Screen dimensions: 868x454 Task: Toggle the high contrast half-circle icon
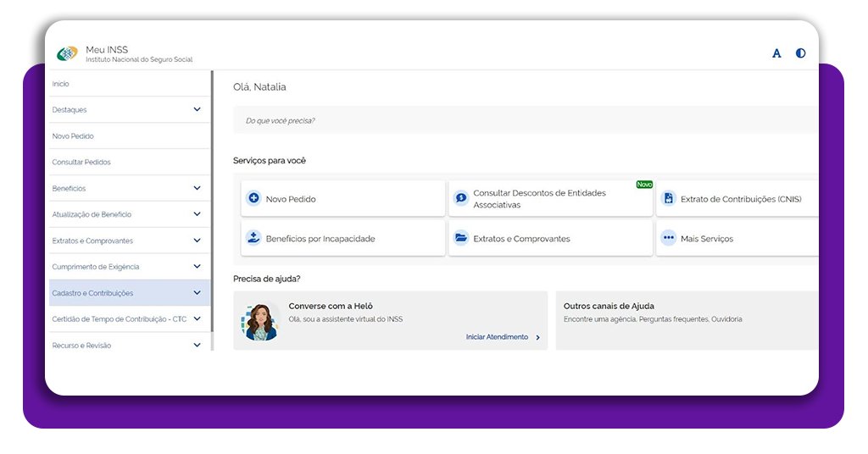click(800, 53)
